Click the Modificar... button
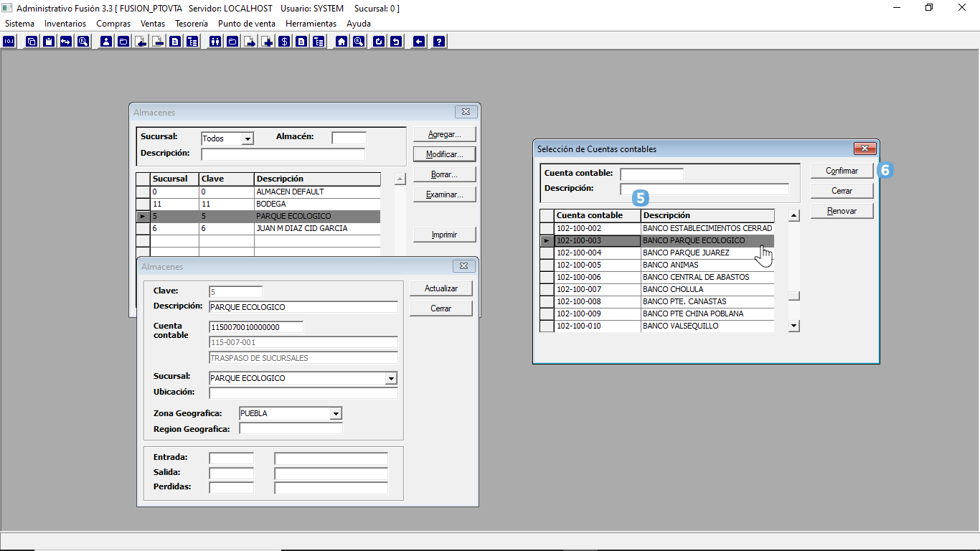 tap(445, 154)
